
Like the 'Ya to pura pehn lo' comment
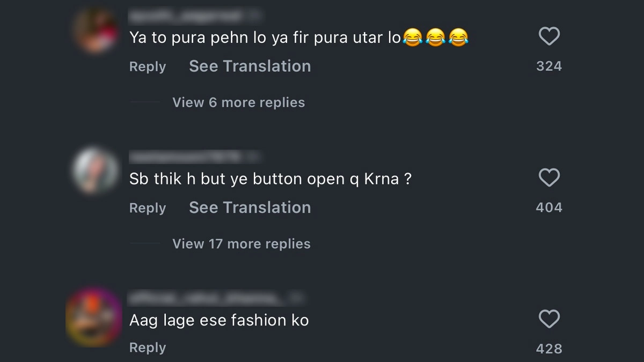pyautogui.click(x=548, y=36)
